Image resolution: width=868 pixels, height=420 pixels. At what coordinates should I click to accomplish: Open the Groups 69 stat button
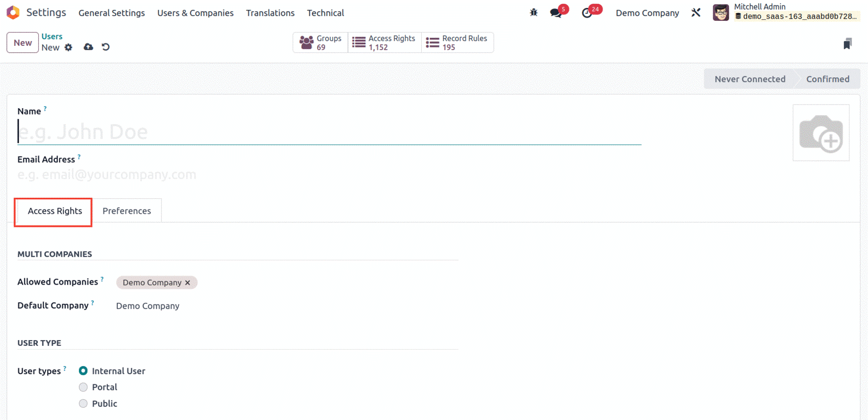pyautogui.click(x=320, y=43)
